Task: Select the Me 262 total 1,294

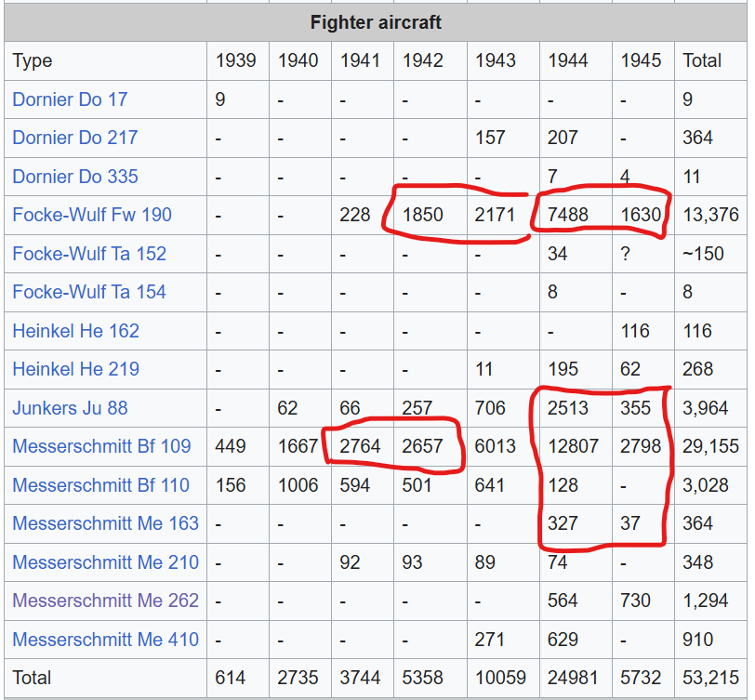Action: tap(710, 601)
